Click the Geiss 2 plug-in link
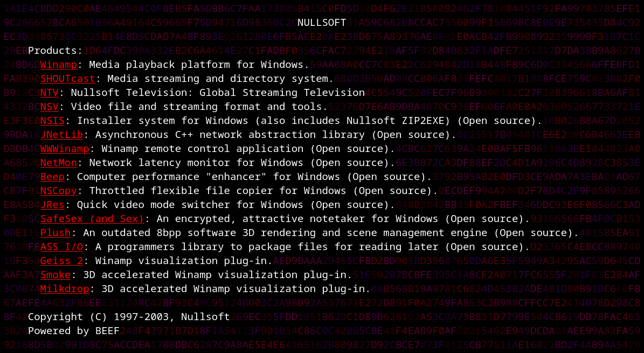Viewport: 644px width, 353px height. [x=61, y=261]
